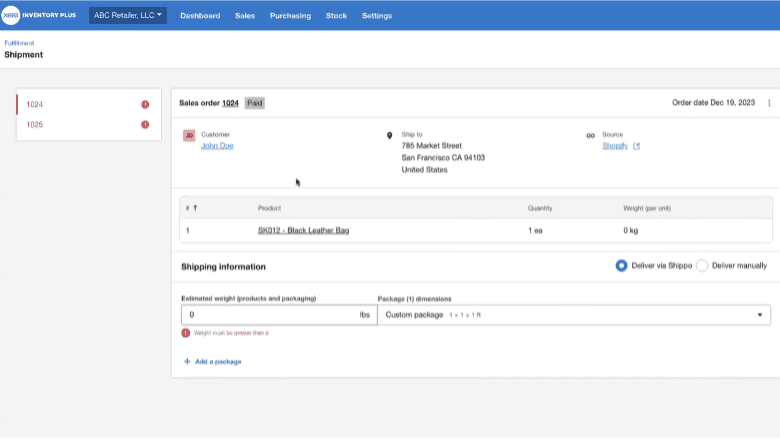This screenshot has width=780, height=440.
Task: Click the JD customer avatar badge
Action: pyautogui.click(x=189, y=135)
